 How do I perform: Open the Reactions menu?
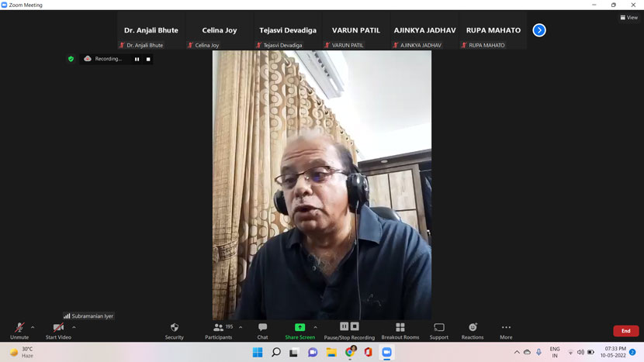(x=472, y=330)
